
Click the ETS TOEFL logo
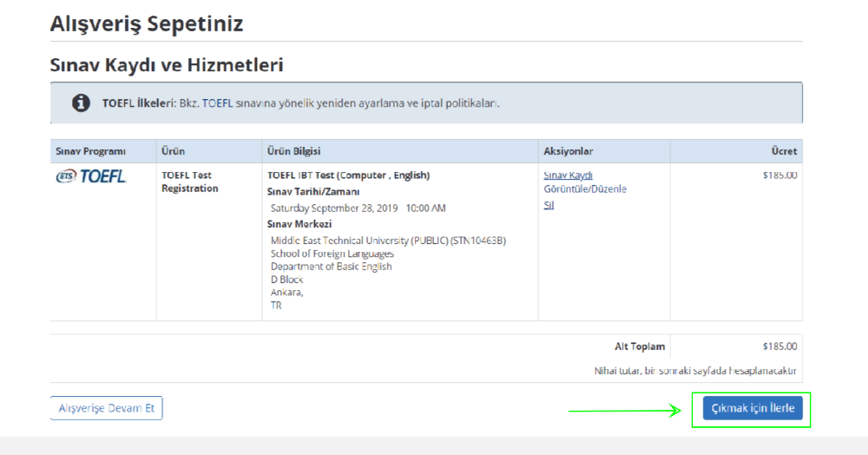[91, 176]
